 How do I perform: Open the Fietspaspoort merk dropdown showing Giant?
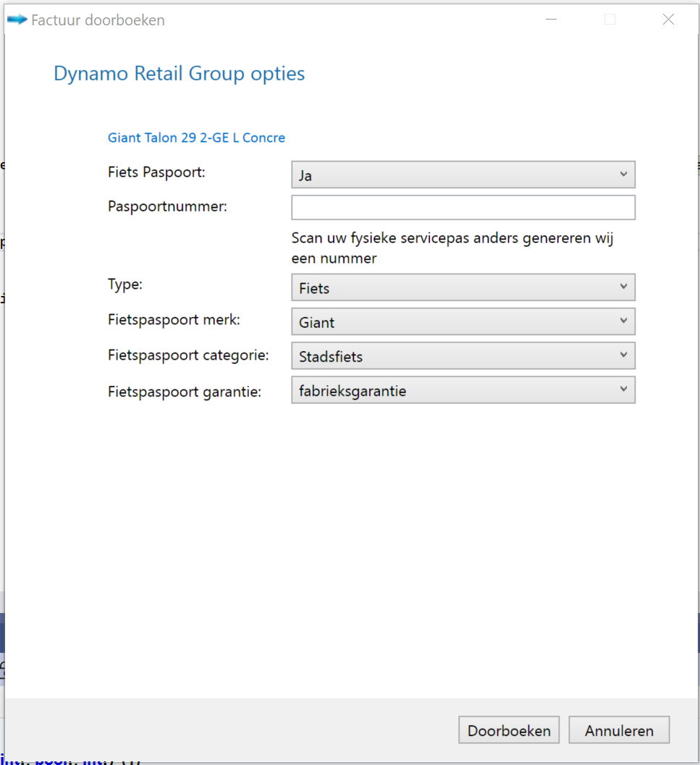[463, 321]
